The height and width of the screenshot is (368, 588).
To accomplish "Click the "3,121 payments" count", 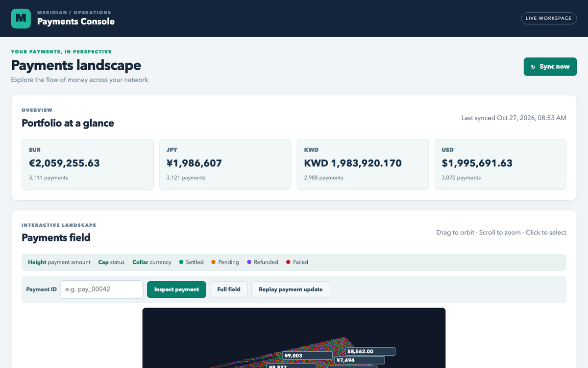I will point(186,178).
